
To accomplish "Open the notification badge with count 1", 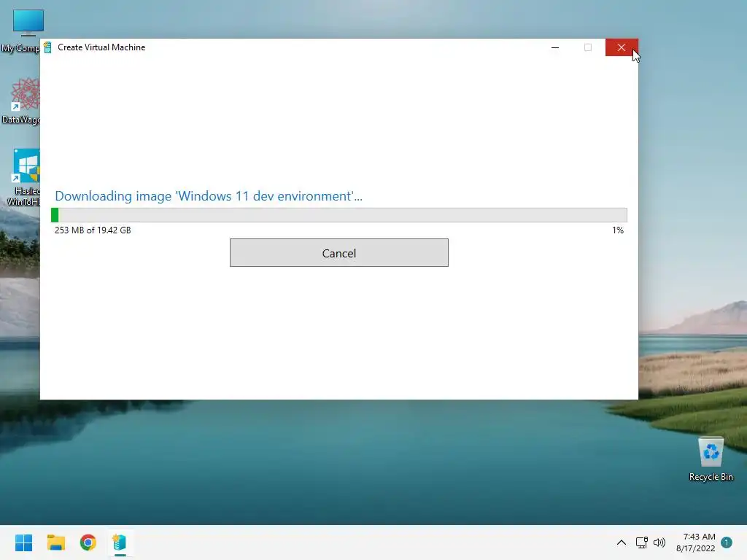I will [x=727, y=542].
